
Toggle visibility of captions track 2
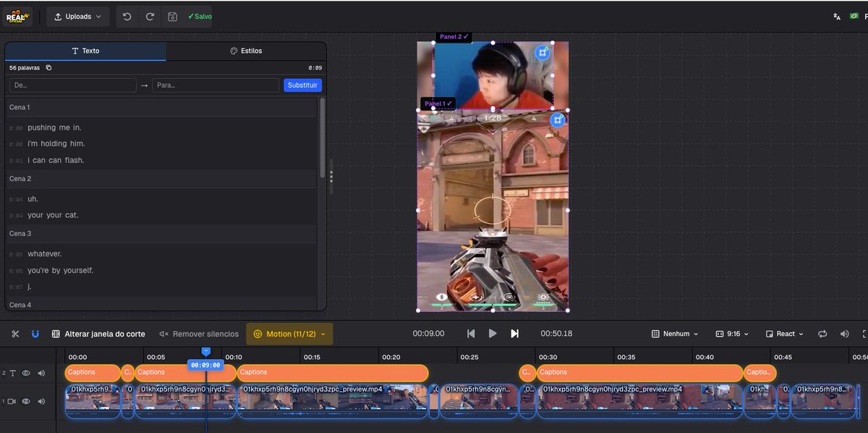click(x=26, y=373)
